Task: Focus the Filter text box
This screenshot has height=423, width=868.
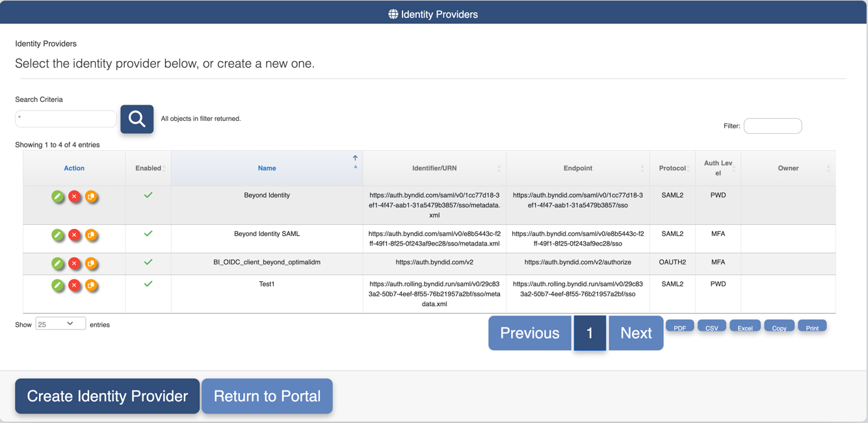Action: (x=772, y=126)
